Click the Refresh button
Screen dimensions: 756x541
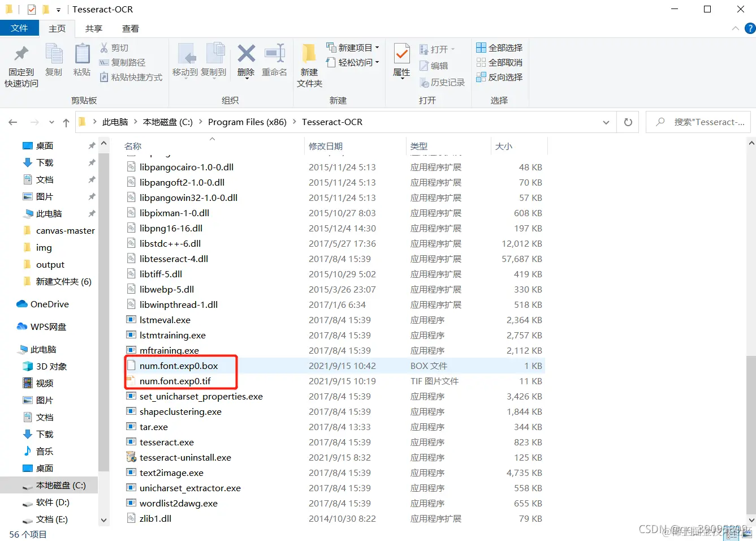pyautogui.click(x=628, y=122)
